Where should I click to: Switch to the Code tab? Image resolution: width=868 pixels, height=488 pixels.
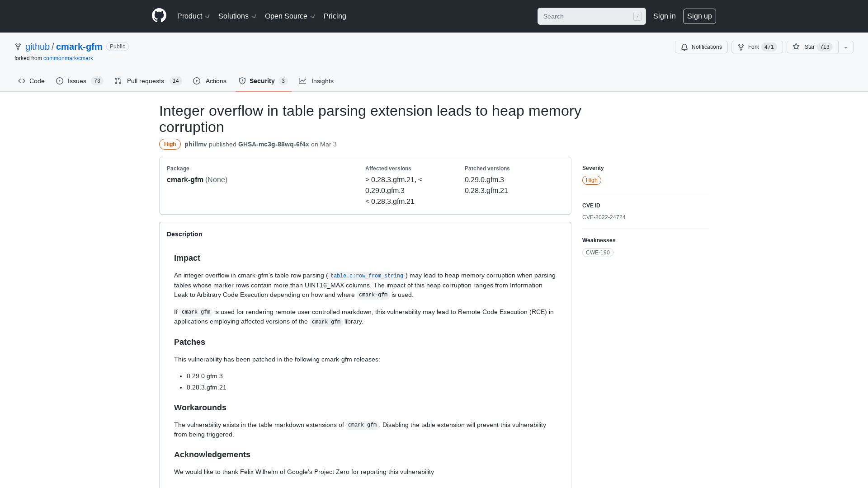tap(31, 81)
